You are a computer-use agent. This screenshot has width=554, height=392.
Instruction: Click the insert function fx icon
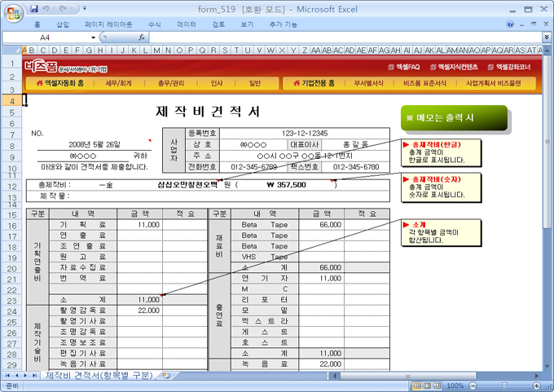click(x=142, y=37)
